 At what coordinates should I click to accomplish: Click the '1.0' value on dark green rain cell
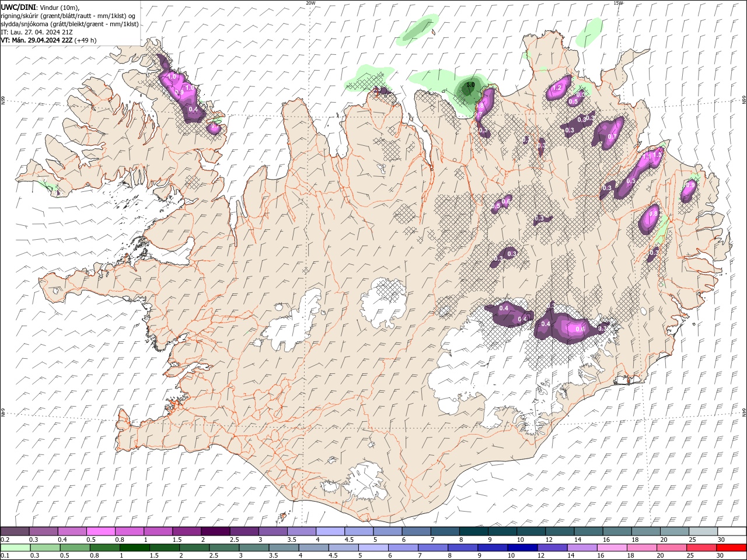pyautogui.click(x=470, y=85)
